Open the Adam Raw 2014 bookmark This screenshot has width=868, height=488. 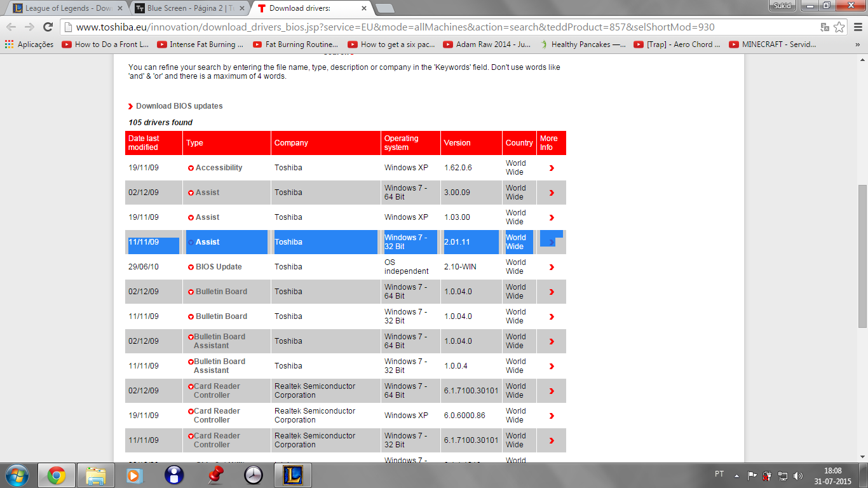[x=487, y=44]
